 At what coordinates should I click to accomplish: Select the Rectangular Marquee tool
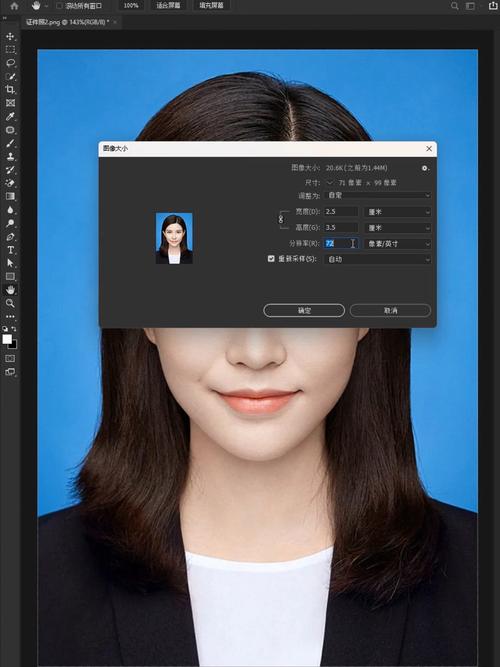point(10,50)
